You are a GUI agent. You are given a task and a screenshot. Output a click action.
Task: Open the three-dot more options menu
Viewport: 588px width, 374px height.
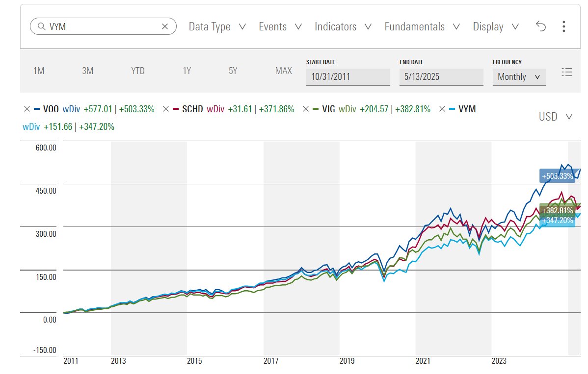pos(563,26)
